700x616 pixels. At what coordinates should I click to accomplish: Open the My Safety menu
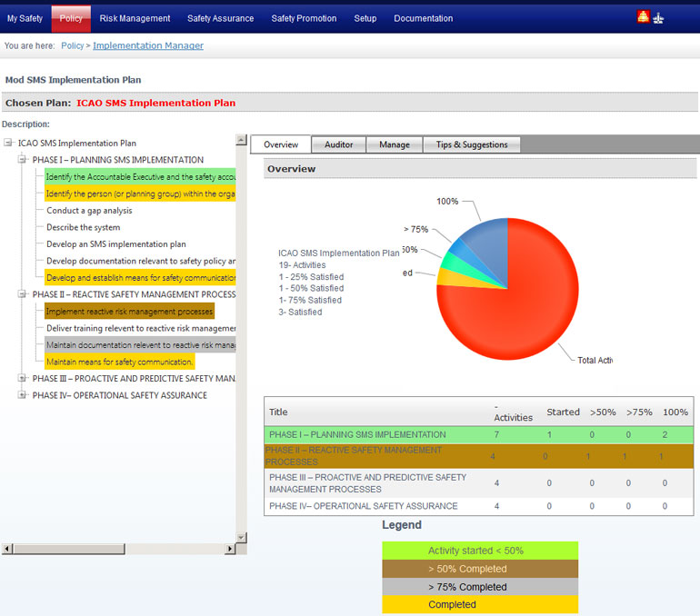(x=25, y=18)
